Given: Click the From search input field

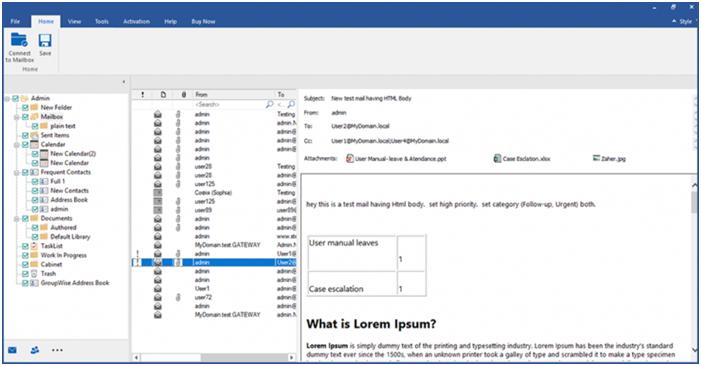Looking at the screenshot, I should pyautogui.click(x=229, y=104).
